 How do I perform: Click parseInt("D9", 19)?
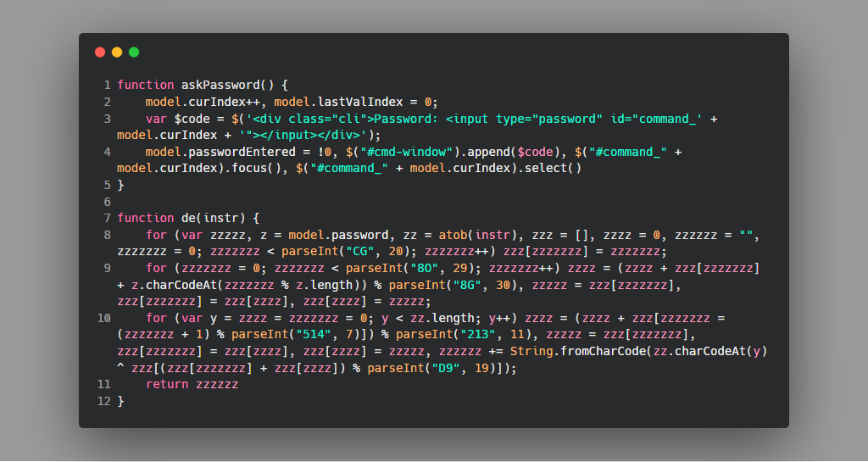(x=435, y=368)
